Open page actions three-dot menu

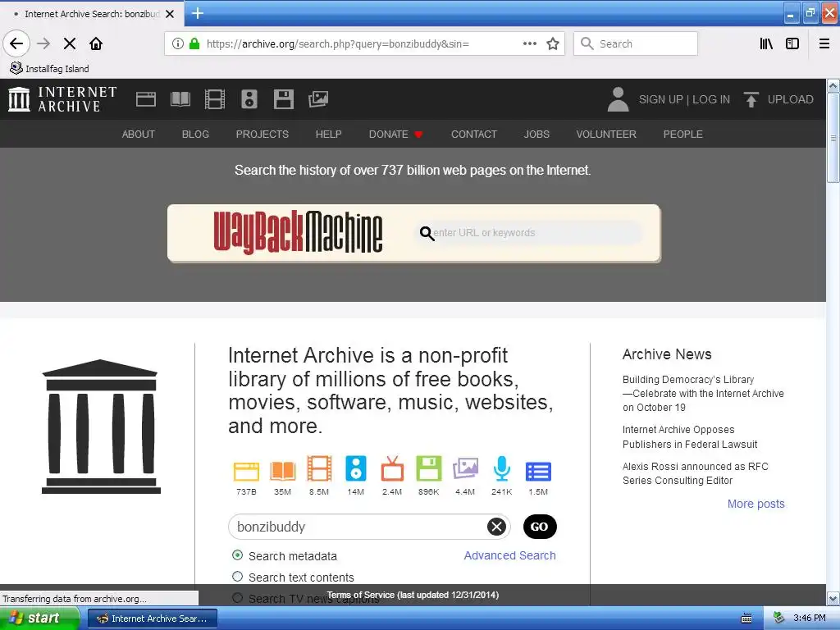529,43
